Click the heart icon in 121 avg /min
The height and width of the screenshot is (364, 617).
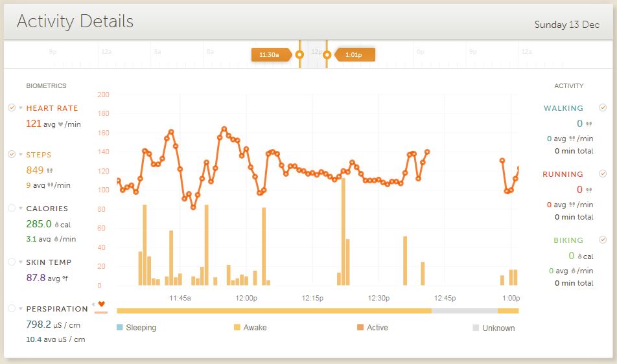(x=61, y=124)
